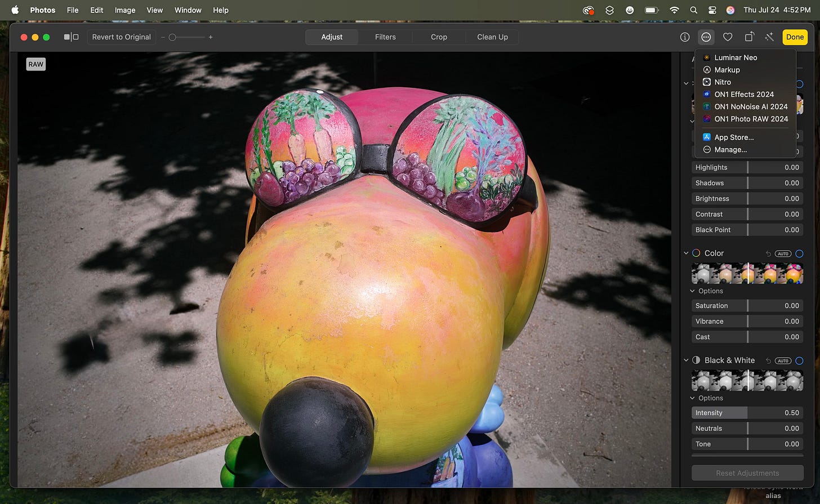
Task: Collapse the Color section chevron
Action: pyautogui.click(x=686, y=253)
